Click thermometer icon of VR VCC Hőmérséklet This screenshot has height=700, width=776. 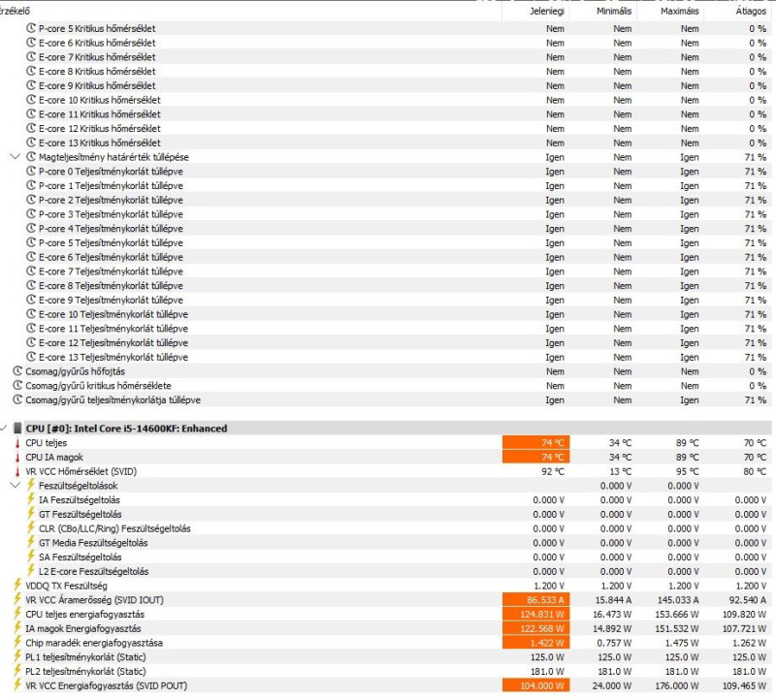[17, 471]
